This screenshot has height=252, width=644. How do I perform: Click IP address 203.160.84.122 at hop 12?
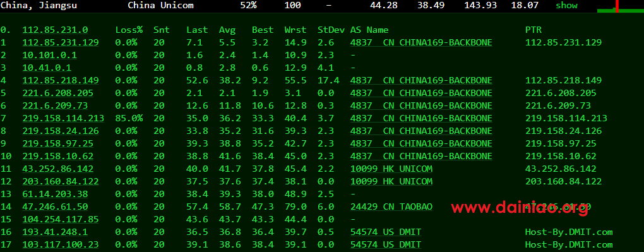pos(61,181)
